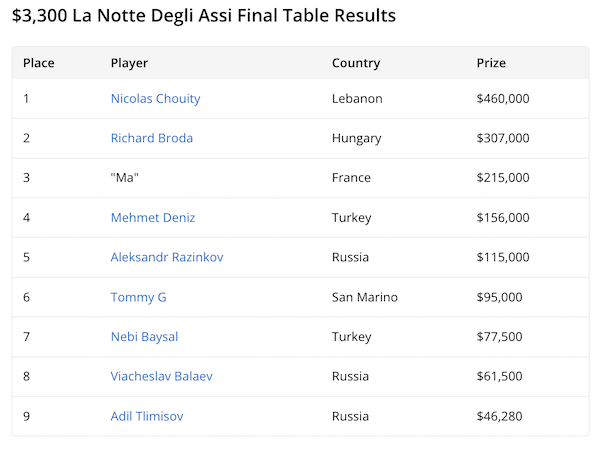Open Mehmet Deniz's profile link
The width and height of the screenshot is (600, 454).
pos(152,218)
